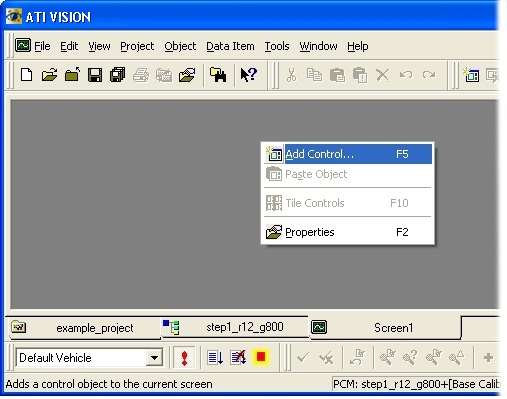Click the red exclamation icon
The width and height of the screenshot is (507, 399).
[x=184, y=358]
